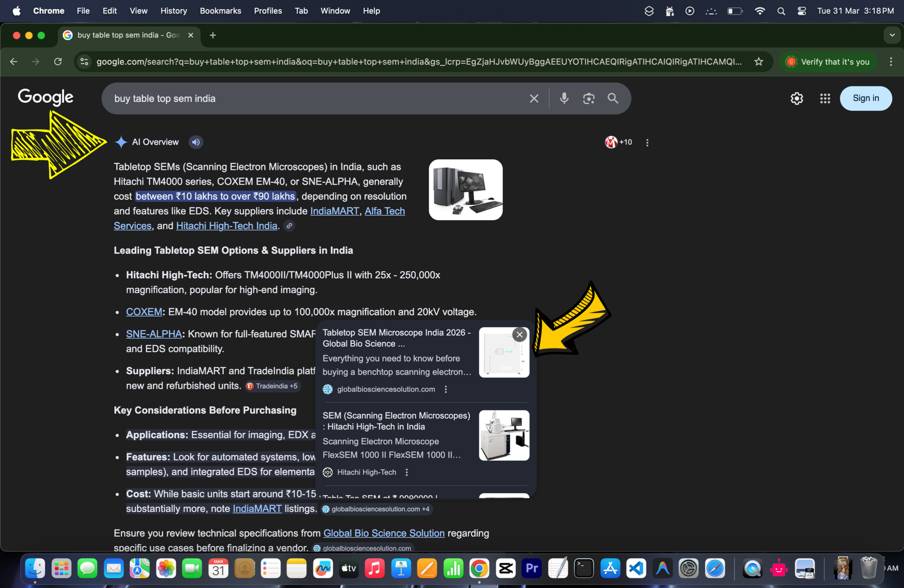The height and width of the screenshot is (588, 904).
Task: Open the Google apps grid
Action: [x=825, y=98]
